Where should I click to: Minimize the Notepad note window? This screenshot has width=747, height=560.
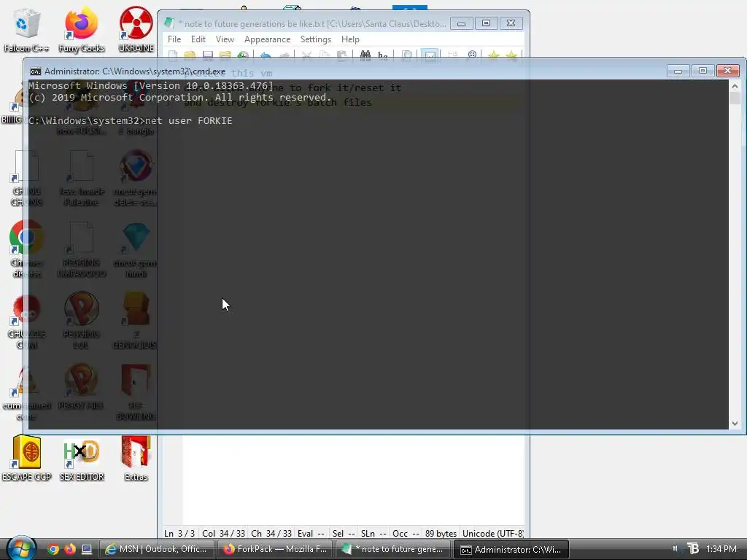pos(461,23)
